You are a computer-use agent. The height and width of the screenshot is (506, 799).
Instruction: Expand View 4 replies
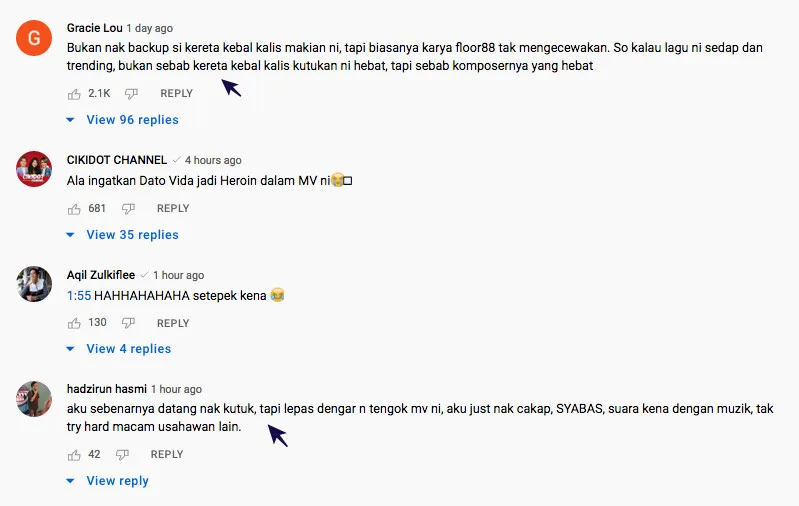119,349
